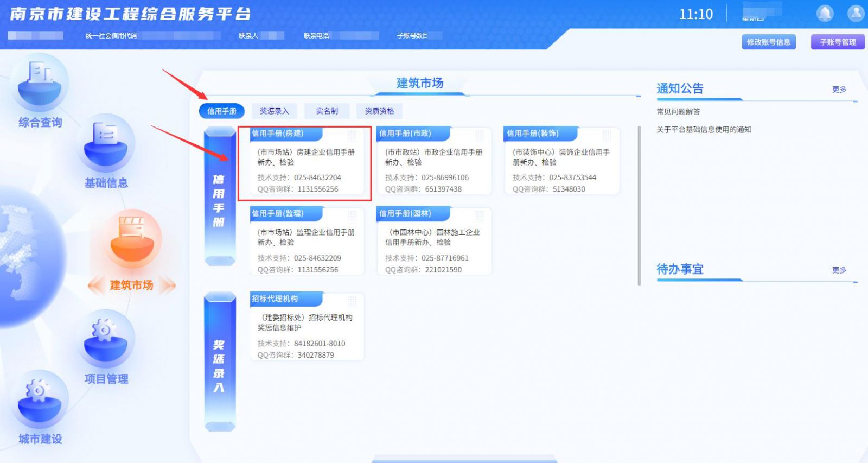This screenshot has height=463, width=868.
Task: Open the 基础信息 sphere icon
Action: [x=106, y=144]
